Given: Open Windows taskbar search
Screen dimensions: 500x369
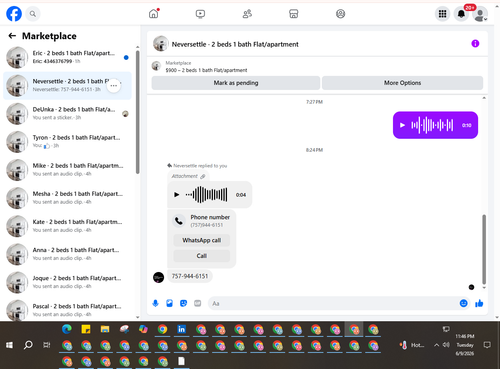Looking at the screenshot, I should click(28, 345).
